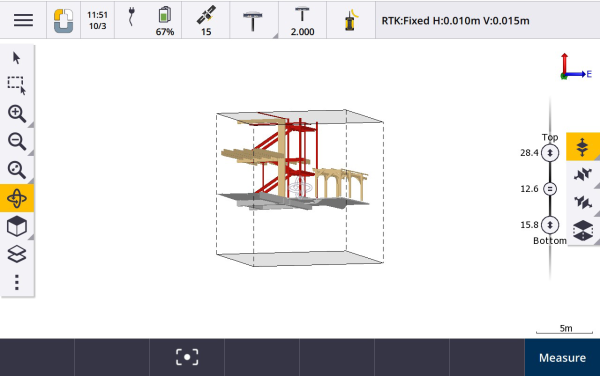
Task: Zoom to extents with magnifier icon
Action: tap(17, 170)
